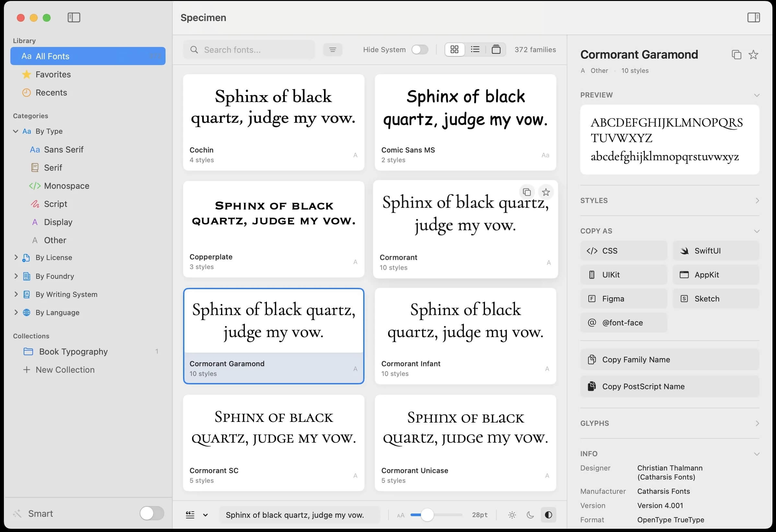The height and width of the screenshot is (532, 776).
Task: Select the light mode sun icon
Action: 512,515
